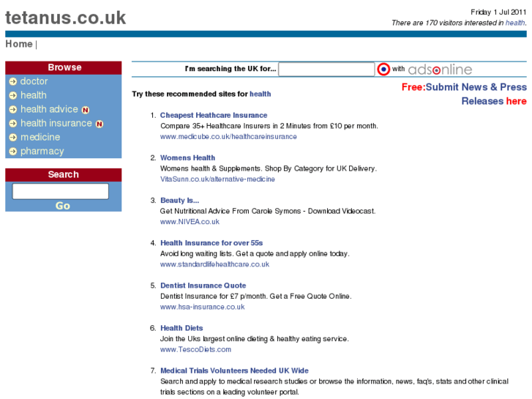Browse the doctor category

click(x=34, y=81)
